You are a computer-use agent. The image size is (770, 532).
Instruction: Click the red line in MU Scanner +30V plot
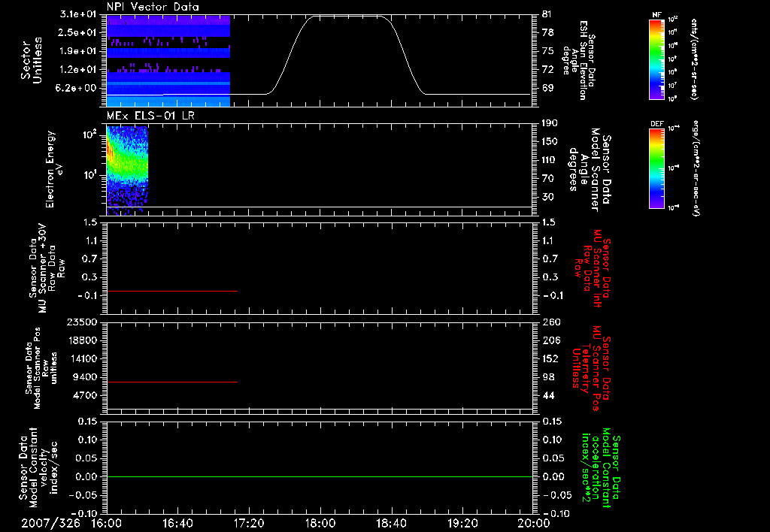pos(172,292)
